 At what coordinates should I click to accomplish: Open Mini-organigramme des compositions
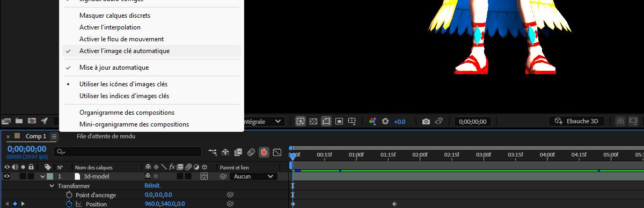pyautogui.click(x=151, y=124)
